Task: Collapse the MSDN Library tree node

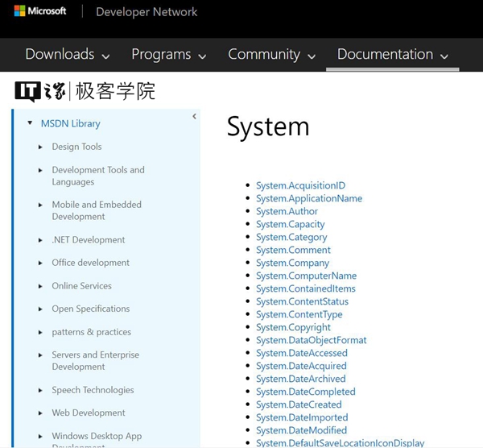Action: tap(30, 123)
